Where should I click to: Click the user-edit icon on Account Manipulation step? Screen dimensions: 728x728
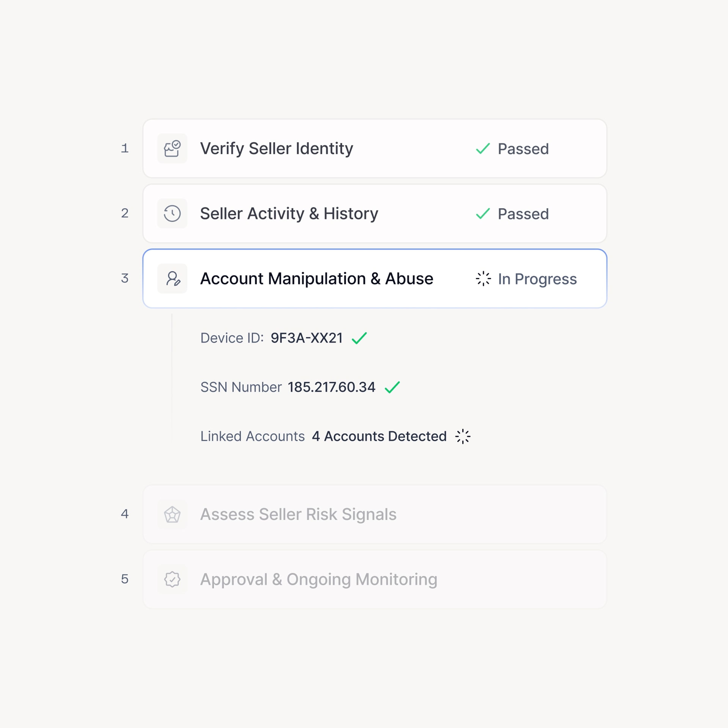coord(172,278)
